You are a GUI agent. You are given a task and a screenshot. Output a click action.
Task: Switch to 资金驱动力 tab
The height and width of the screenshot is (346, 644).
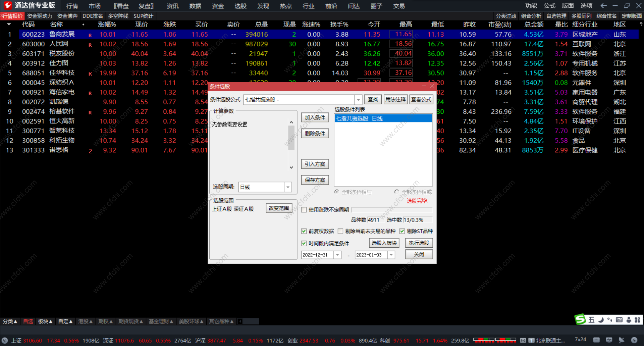(x=40, y=16)
